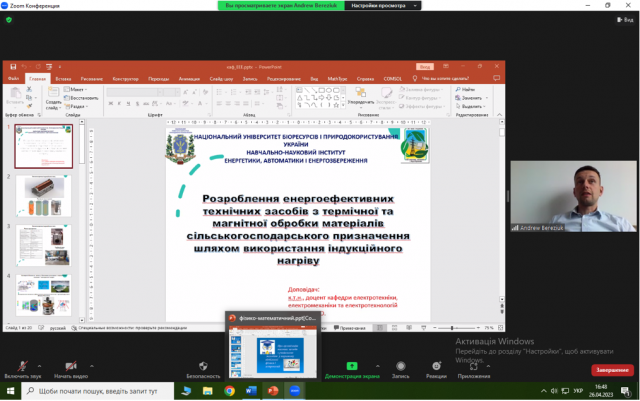Switch to the Конструктор tab
Viewport: 640px width, 401px height.
pyautogui.click(x=125, y=79)
